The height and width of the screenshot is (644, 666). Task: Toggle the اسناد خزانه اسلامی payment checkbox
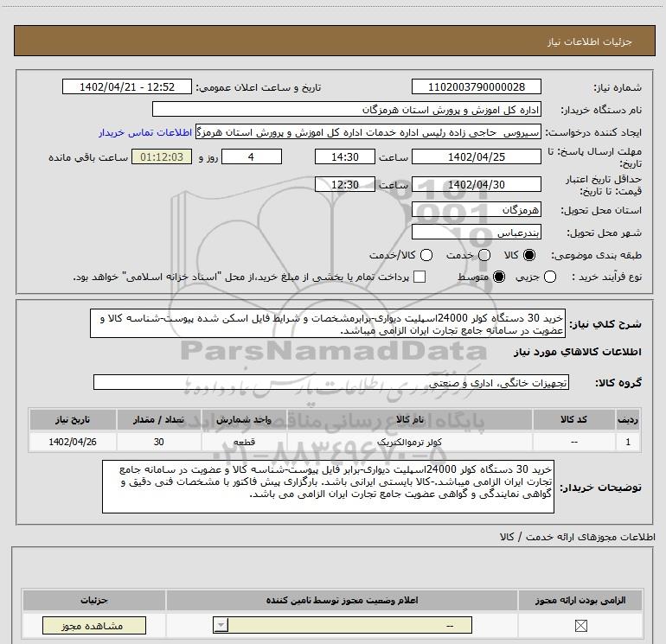pyautogui.click(x=419, y=277)
